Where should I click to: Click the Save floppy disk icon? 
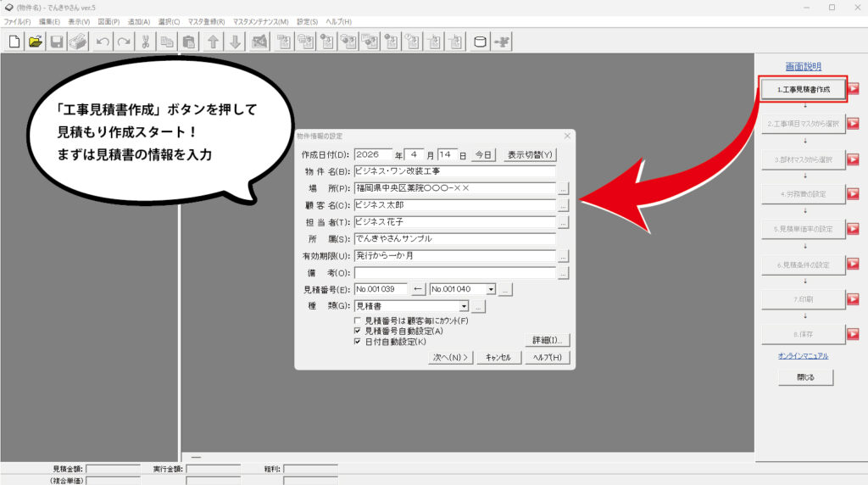[x=57, y=42]
